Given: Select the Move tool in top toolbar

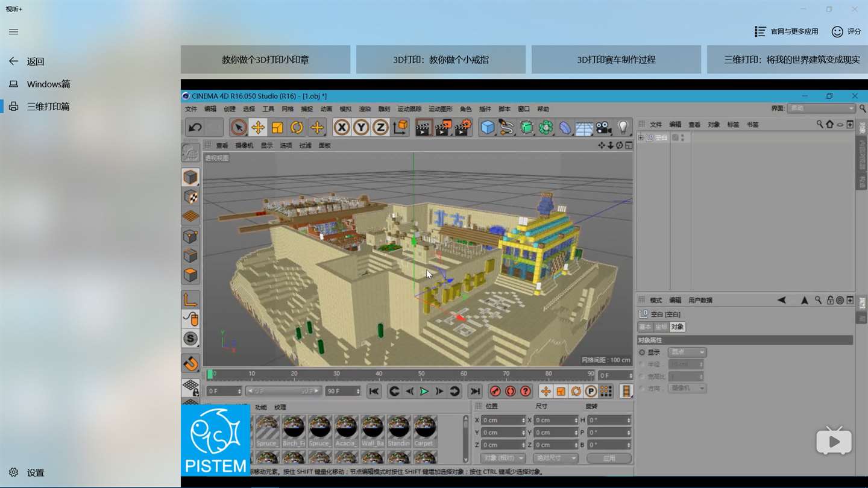Looking at the screenshot, I should point(258,127).
